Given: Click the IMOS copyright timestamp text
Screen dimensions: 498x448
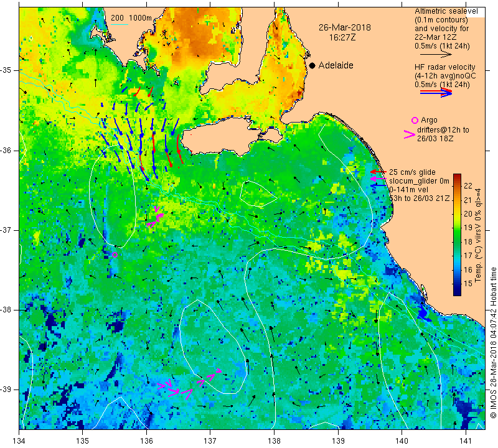Looking at the screenshot, I should tap(493, 343).
